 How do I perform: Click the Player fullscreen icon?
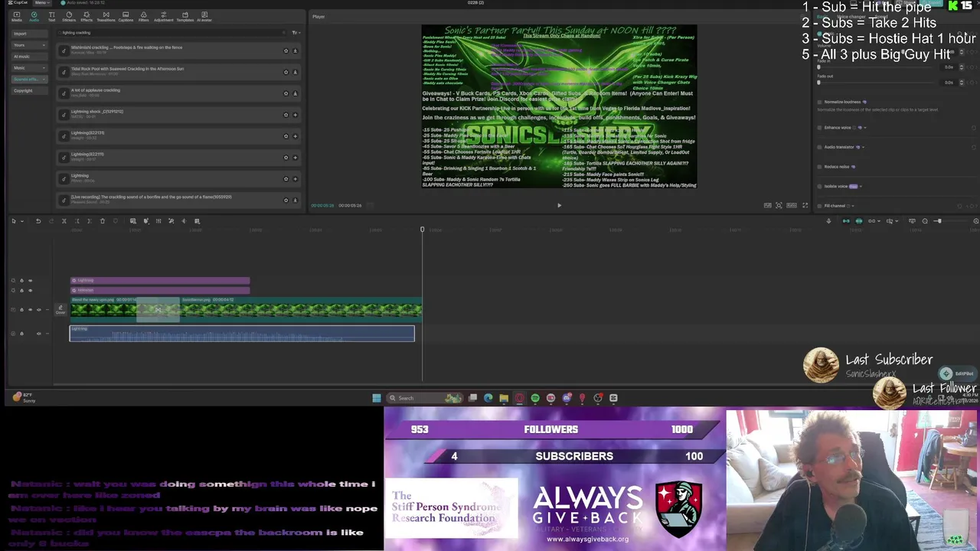(805, 205)
